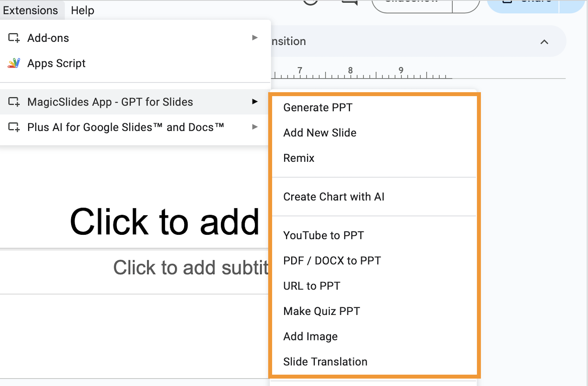Screen dimensions: 588x386
Task: Expand the Add-ons submenu arrow
Action: click(x=255, y=38)
